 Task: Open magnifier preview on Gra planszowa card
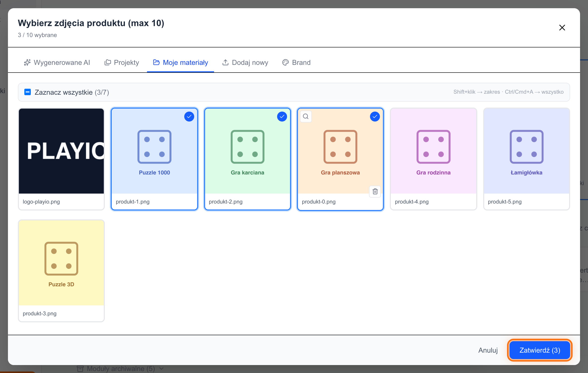click(x=306, y=117)
